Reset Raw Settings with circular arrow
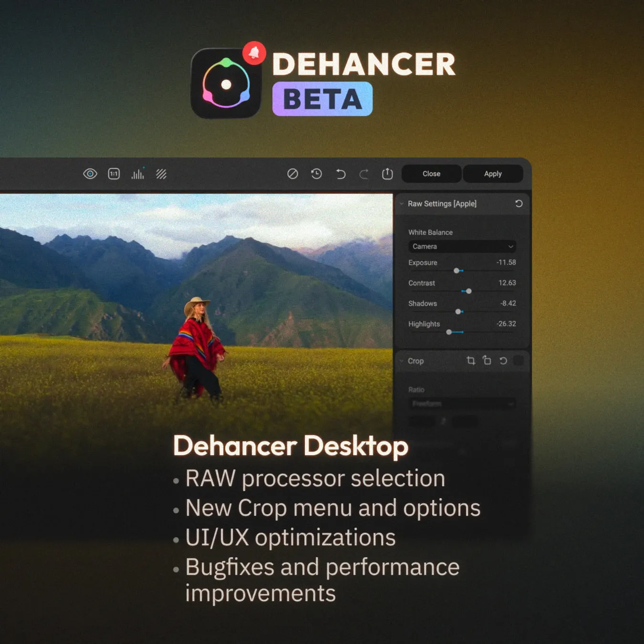Viewport: 644px width, 644px height. pos(519,204)
